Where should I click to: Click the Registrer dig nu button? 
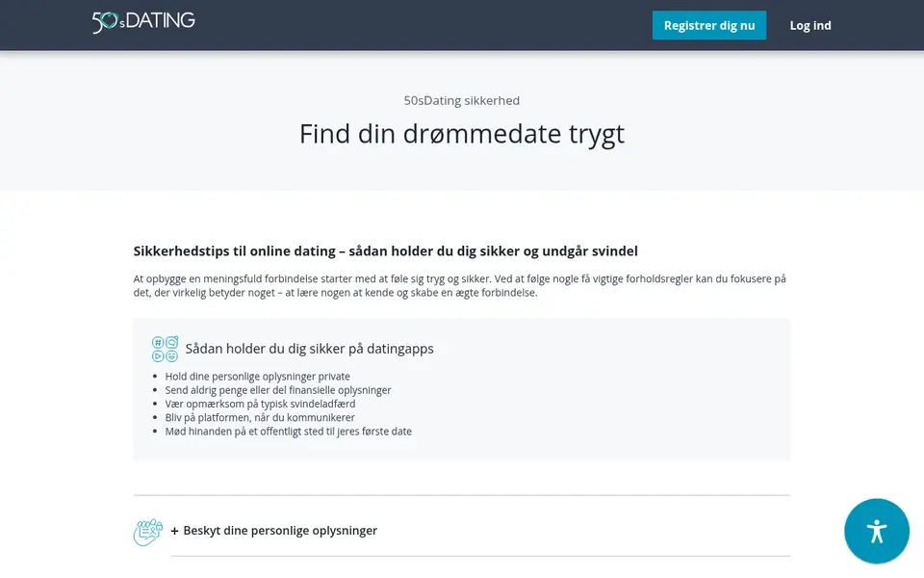pyautogui.click(x=709, y=25)
